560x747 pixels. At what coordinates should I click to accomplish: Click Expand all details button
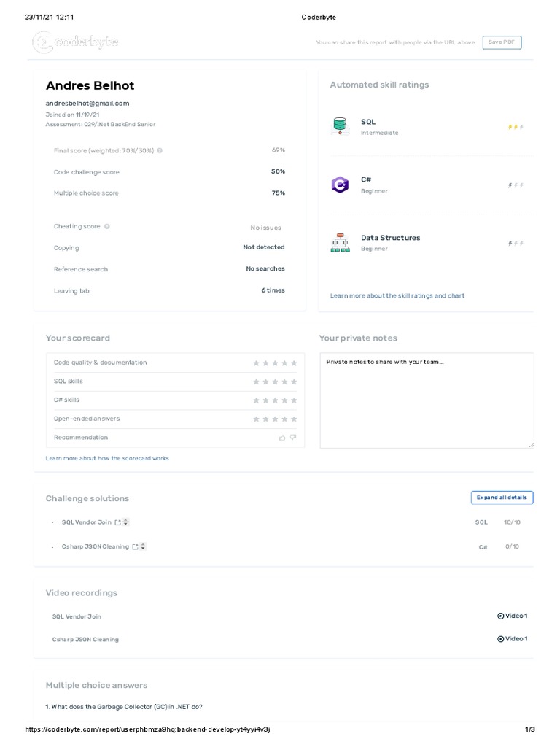click(502, 498)
